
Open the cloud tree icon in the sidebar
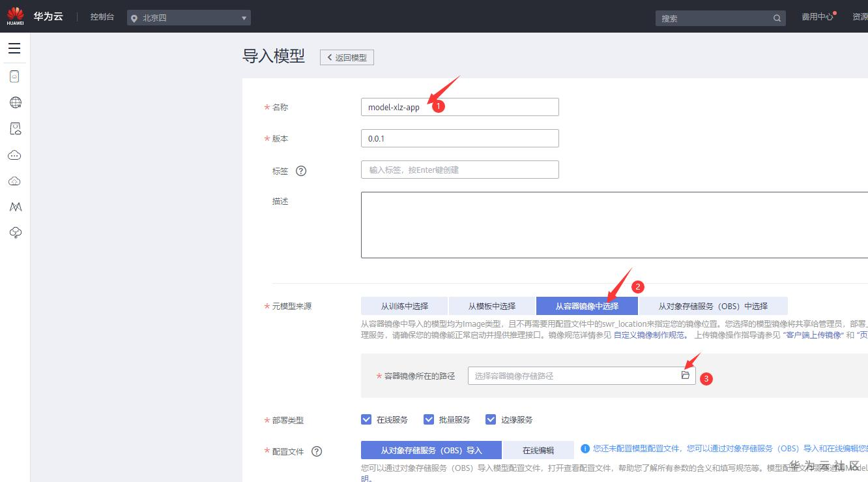click(x=16, y=233)
